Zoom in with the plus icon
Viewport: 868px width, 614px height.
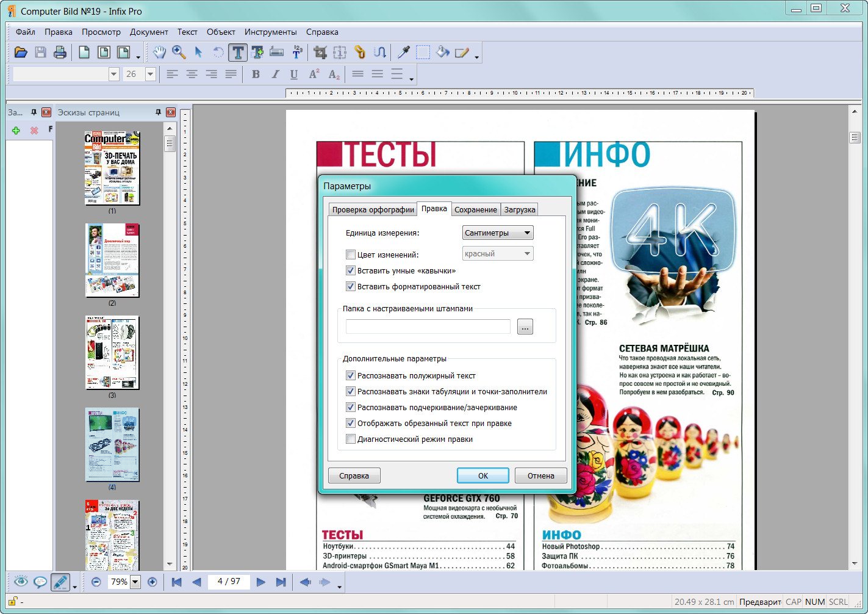click(x=152, y=582)
